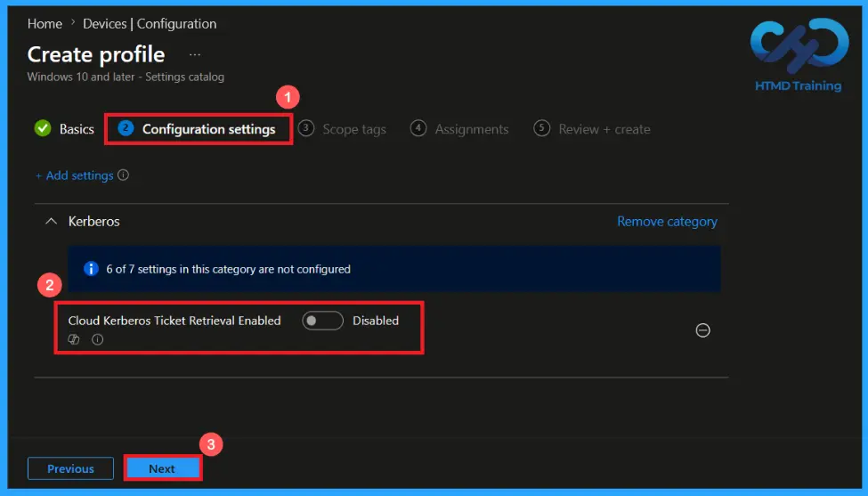Click the info icon under Cloud Kerberos setting

(97, 339)
